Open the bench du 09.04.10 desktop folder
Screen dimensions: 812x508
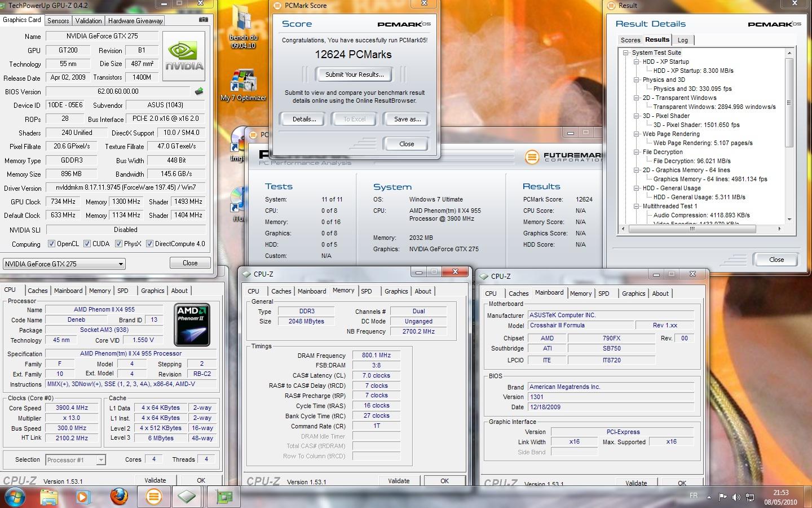(243, 28)
